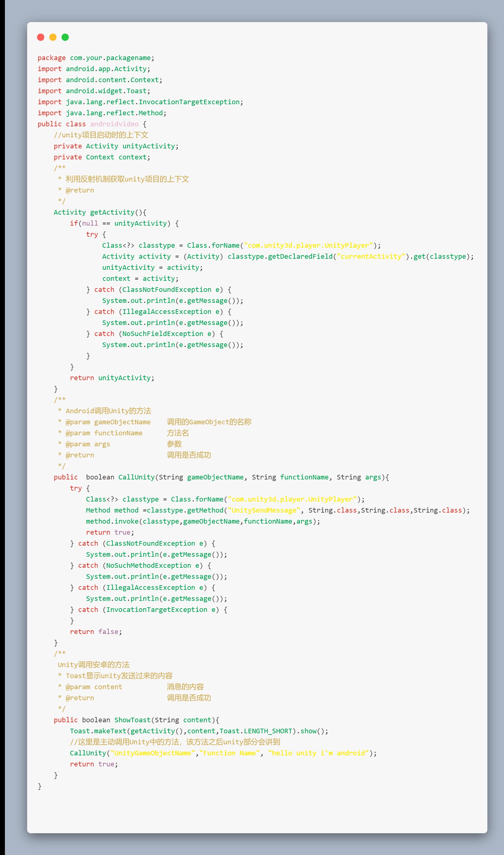Click 'method.invoke(classtype,...' line

(x=203, y=521)
